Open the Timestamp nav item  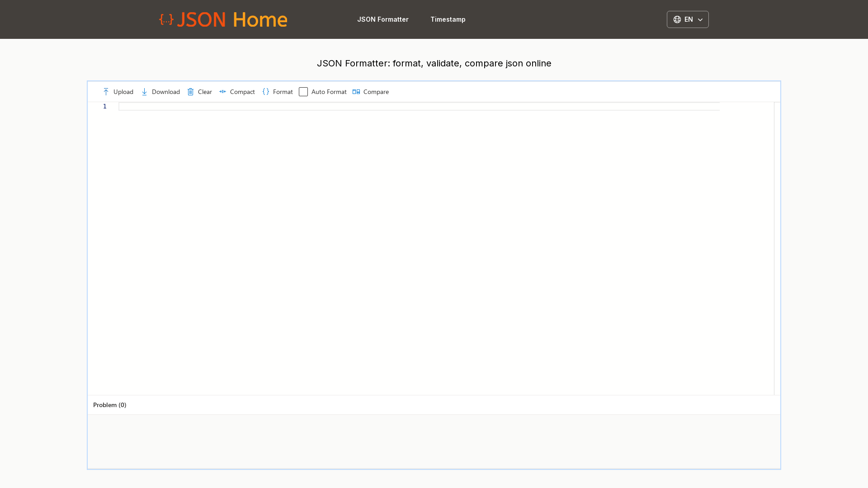[448, 19]
